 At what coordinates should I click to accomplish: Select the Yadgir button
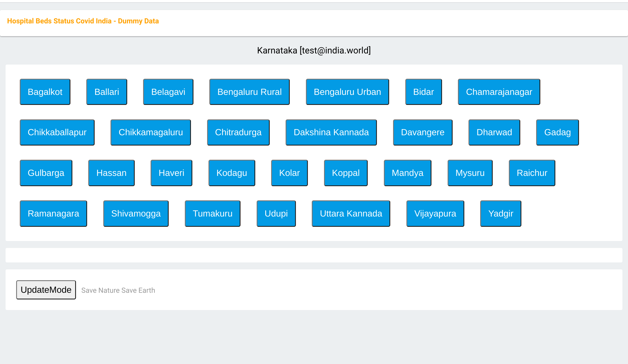pyautogui.click(x=501, y=213)
